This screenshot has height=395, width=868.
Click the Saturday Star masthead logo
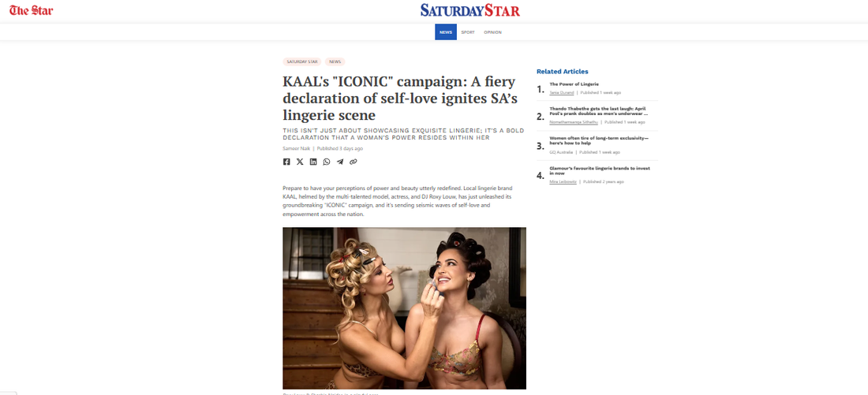[470, 10]
